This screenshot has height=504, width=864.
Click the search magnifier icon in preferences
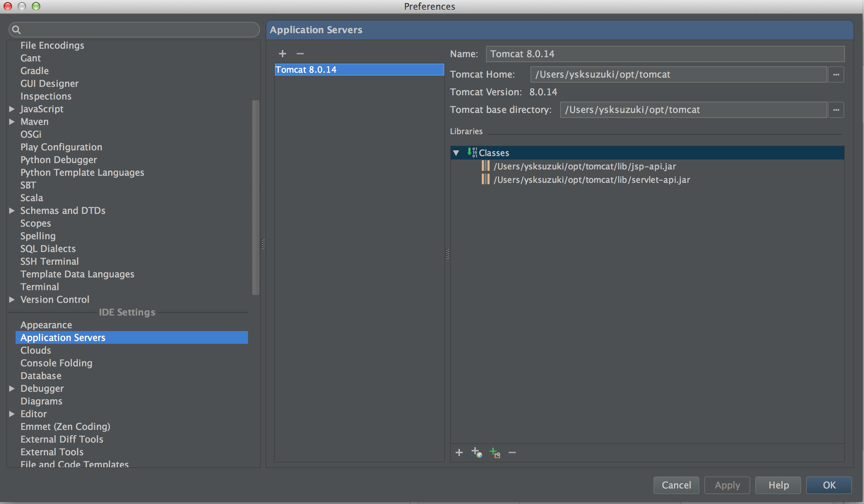(16, 30)
